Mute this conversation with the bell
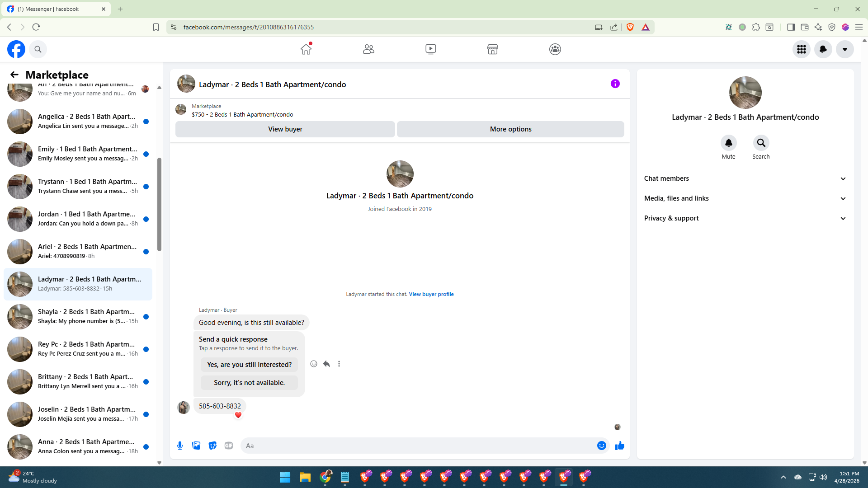 [728, 143]
